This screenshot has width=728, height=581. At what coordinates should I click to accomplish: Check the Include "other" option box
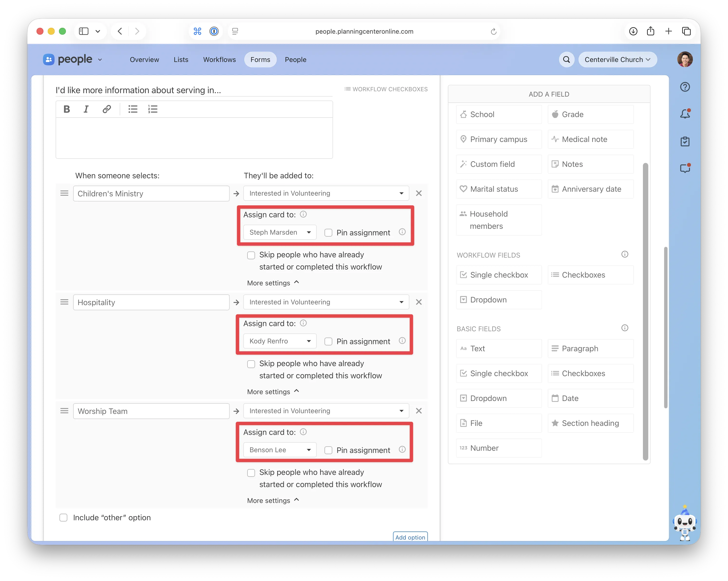(63, 518)
